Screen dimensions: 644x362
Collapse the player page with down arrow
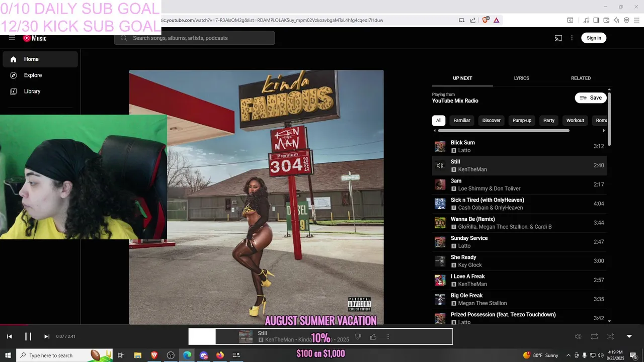click(x=629, y=336)
